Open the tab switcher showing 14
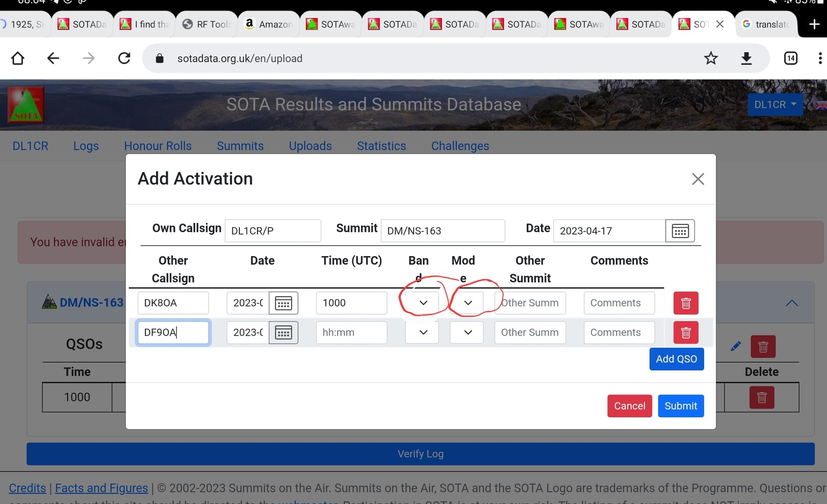This screenshot has height=504, width=827. (790, 58)
